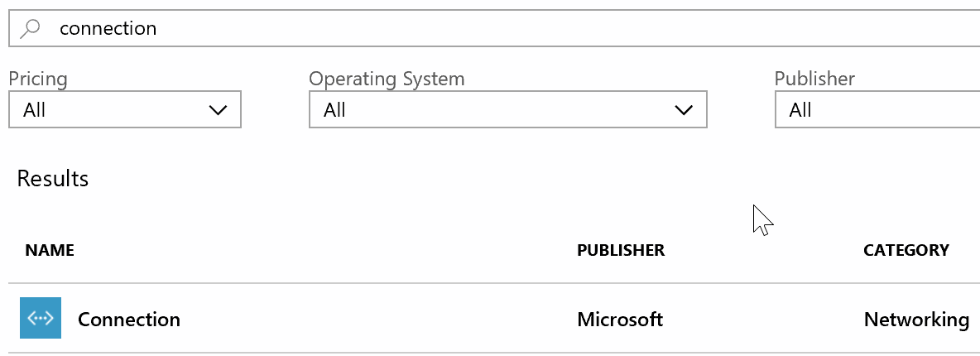Click Microsoft in the publisher column
Screen dimensions: 980x356
coord(620,320)
